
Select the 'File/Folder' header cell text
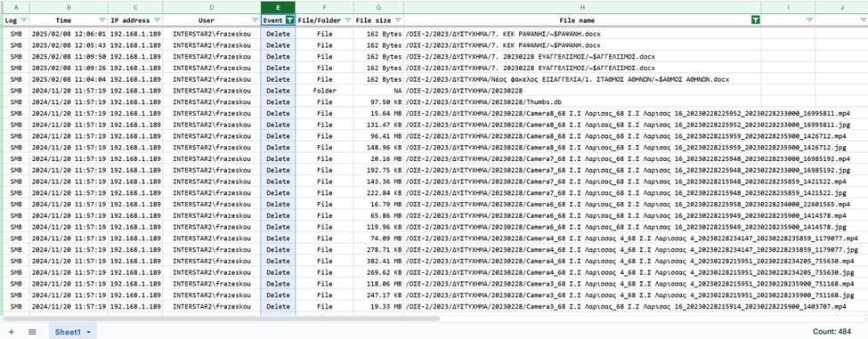click(320, 20)
